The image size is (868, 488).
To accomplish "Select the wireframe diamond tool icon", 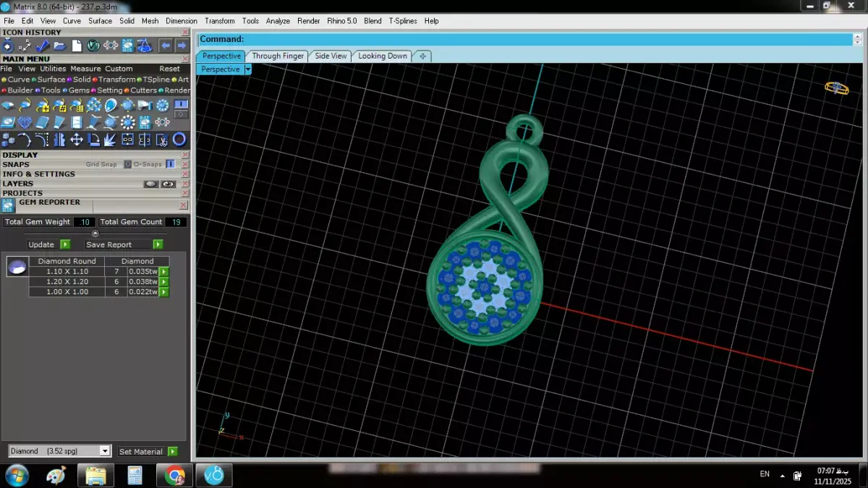I will 25,122.
